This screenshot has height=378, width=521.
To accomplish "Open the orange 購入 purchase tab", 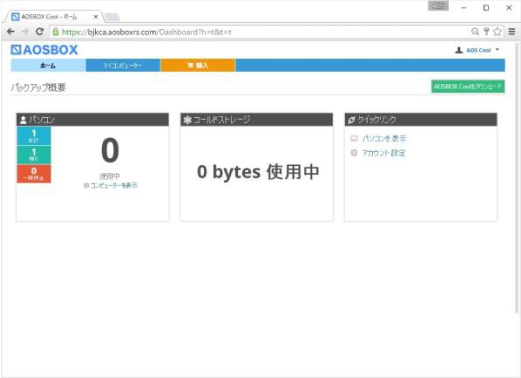I will coord(198,65).
